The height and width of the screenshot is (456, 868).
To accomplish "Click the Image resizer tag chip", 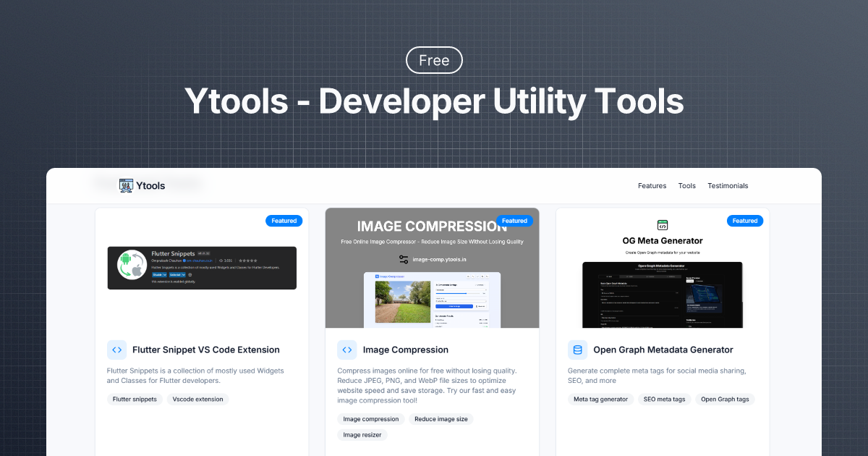I will (362, 434).
